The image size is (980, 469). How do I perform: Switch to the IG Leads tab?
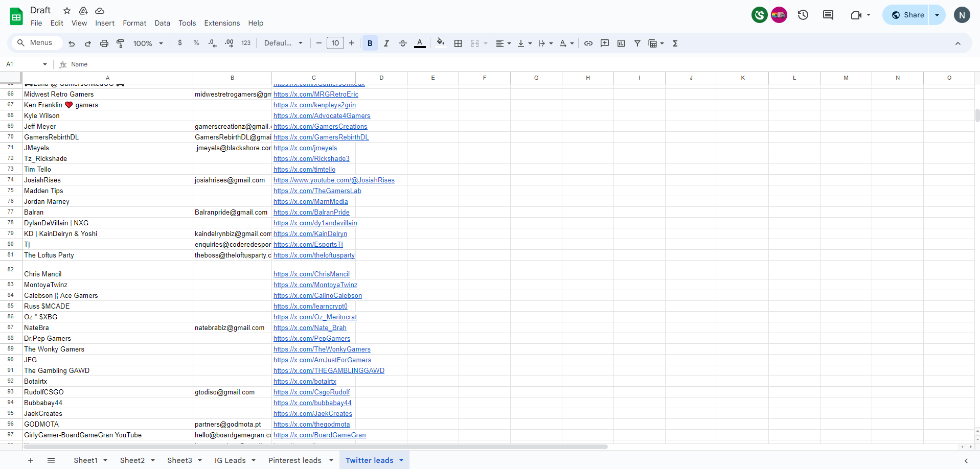tap(230, 460)
